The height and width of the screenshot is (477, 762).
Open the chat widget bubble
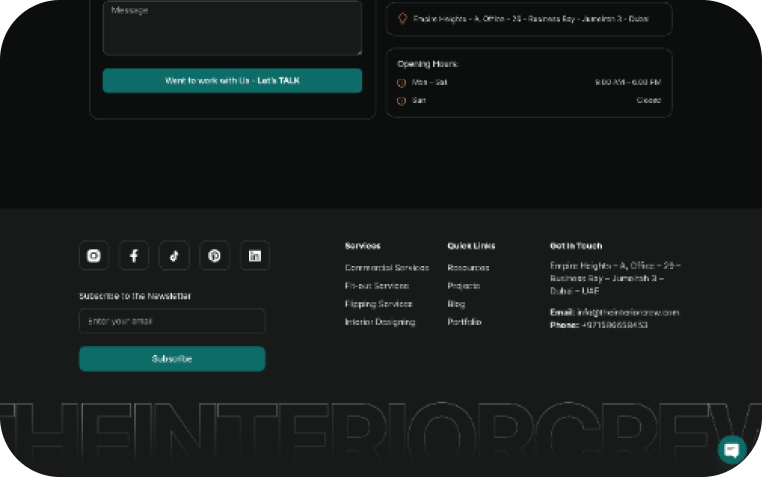(732, 449)
